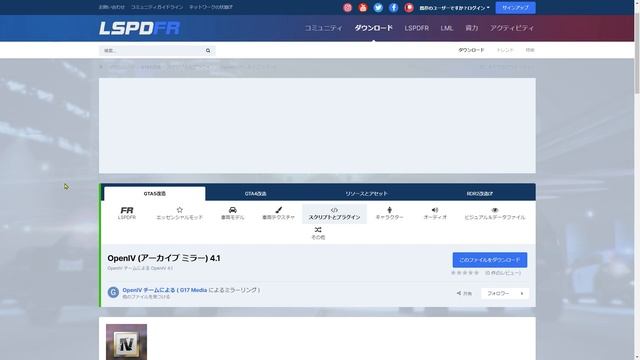Select the speaker Audio category
The image size is (640, 360).
pyautogui.click(x=435, y=213)
